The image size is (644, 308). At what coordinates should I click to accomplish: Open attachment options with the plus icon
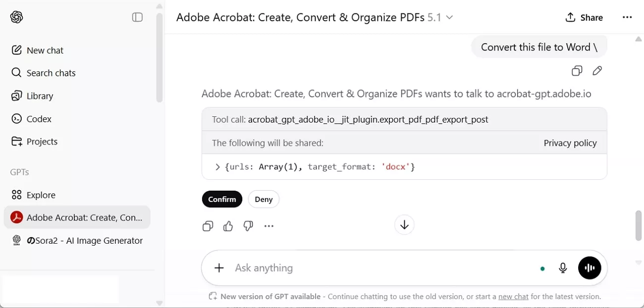click(x=218, y=267)
